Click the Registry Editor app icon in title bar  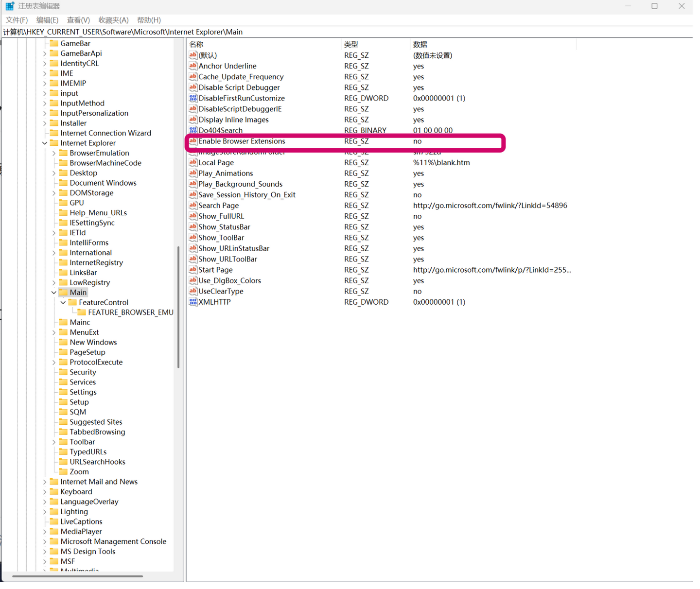coord(10,6)
